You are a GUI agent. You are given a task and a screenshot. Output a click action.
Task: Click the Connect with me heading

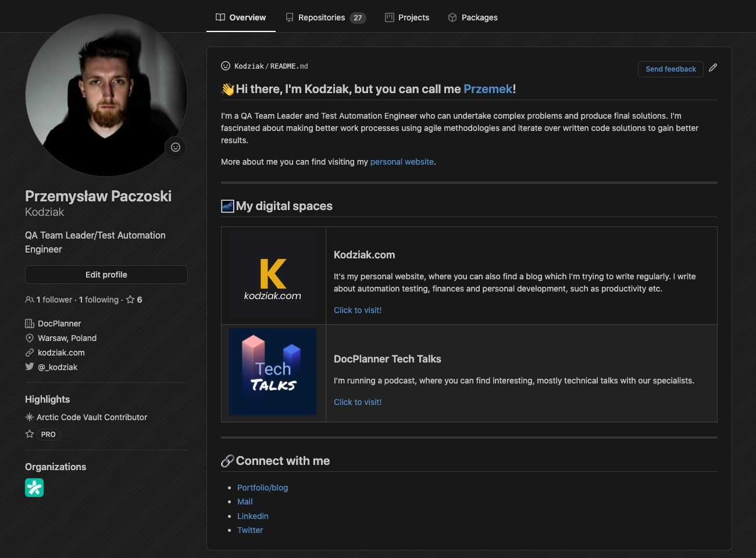pos(283,461)
